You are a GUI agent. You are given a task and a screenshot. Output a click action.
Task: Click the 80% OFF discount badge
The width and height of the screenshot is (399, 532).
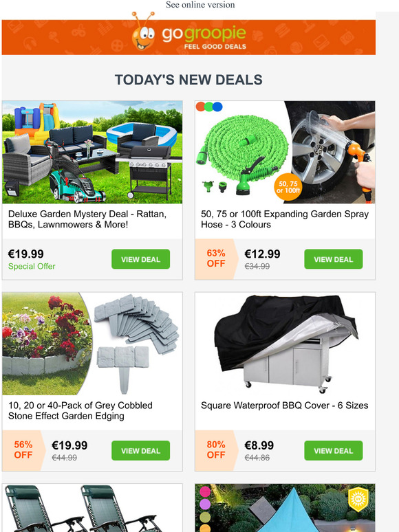(216, 450)
